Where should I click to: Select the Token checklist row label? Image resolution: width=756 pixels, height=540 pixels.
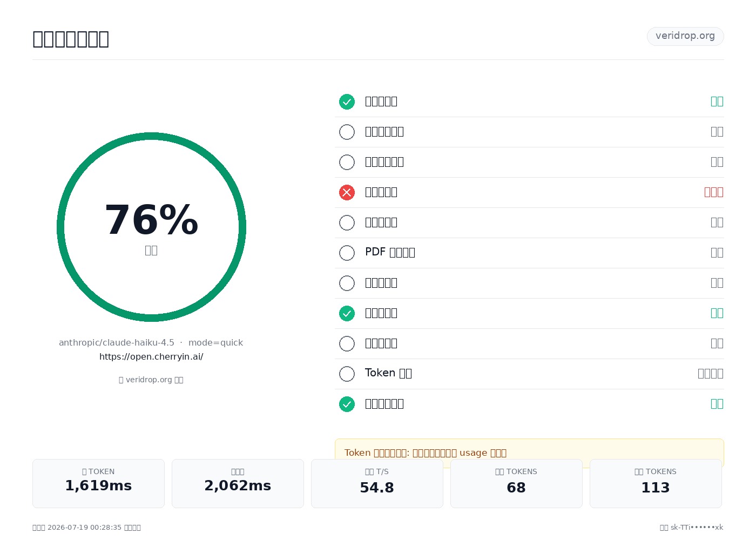[x=388, y=373]
